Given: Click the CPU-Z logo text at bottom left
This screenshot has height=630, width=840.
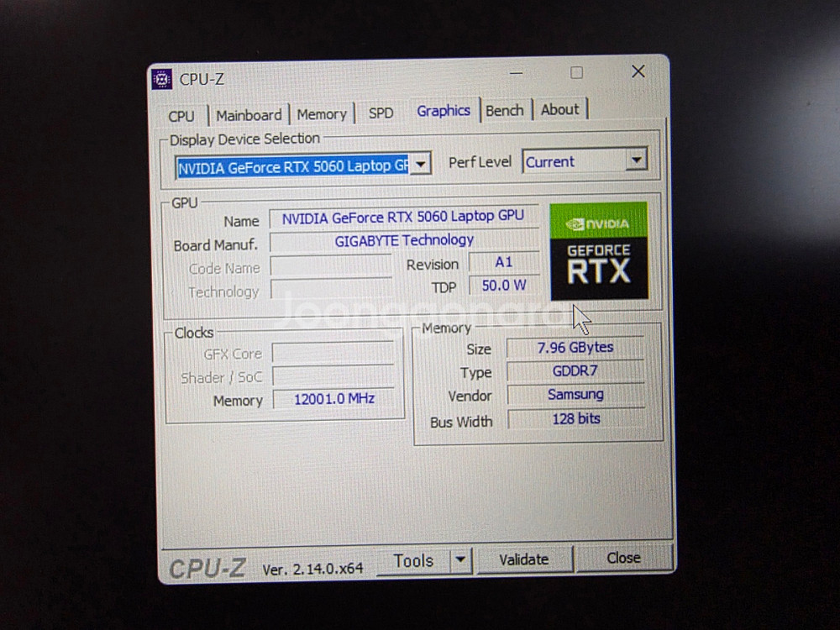Looking at the screenshot, I should click(207, 569).
